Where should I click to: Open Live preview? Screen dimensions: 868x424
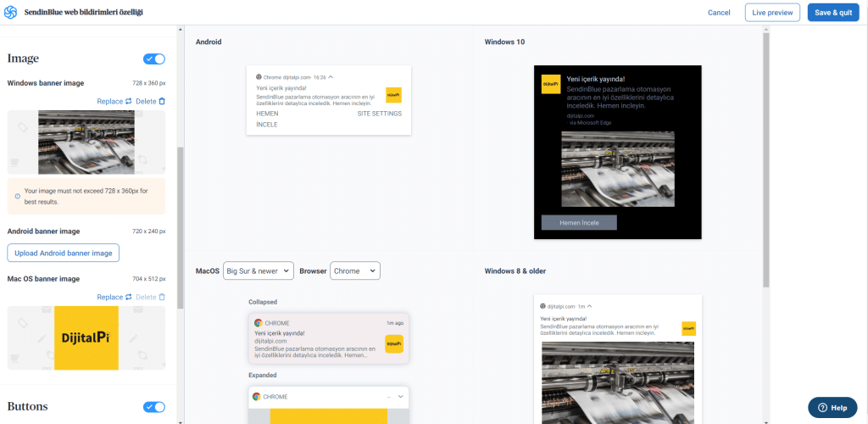pyautogui.click(x=772, y=12)
